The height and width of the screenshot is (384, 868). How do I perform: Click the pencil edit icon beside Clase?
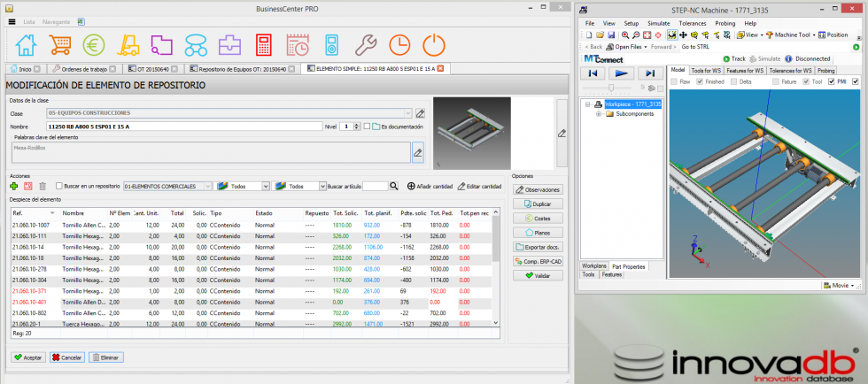(x=420, y=113)
